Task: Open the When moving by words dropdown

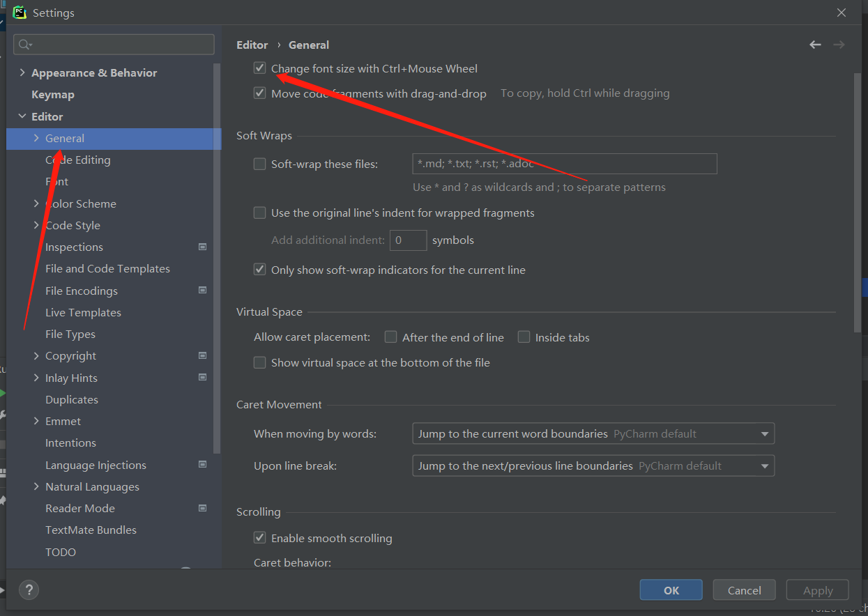Action: click(593, 433)
